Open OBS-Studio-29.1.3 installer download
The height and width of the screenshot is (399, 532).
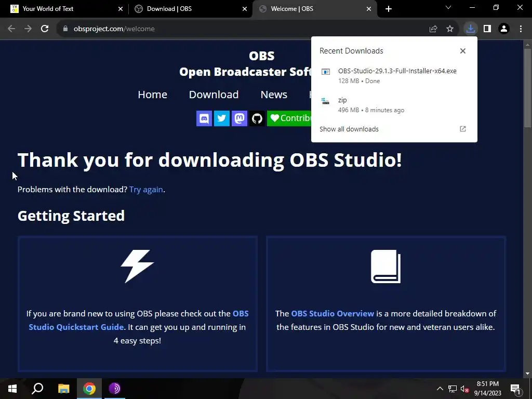pos(394,76)
